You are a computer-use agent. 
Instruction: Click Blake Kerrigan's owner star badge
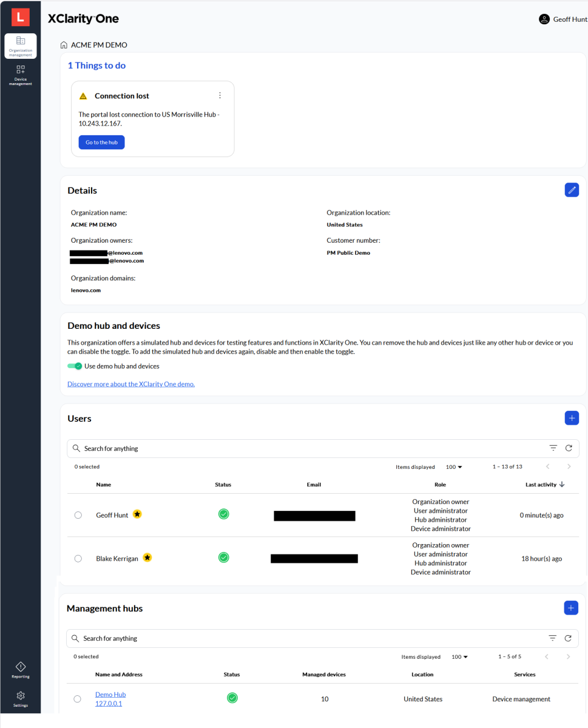[147, 558]
